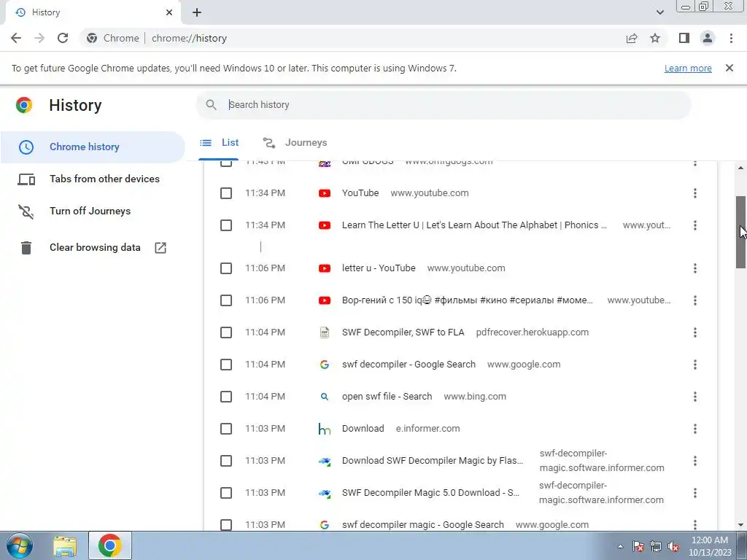The width and height of the screenshot is (747, 560).
Task: Click the muted volume tray icon
Action: click(673, 546)
